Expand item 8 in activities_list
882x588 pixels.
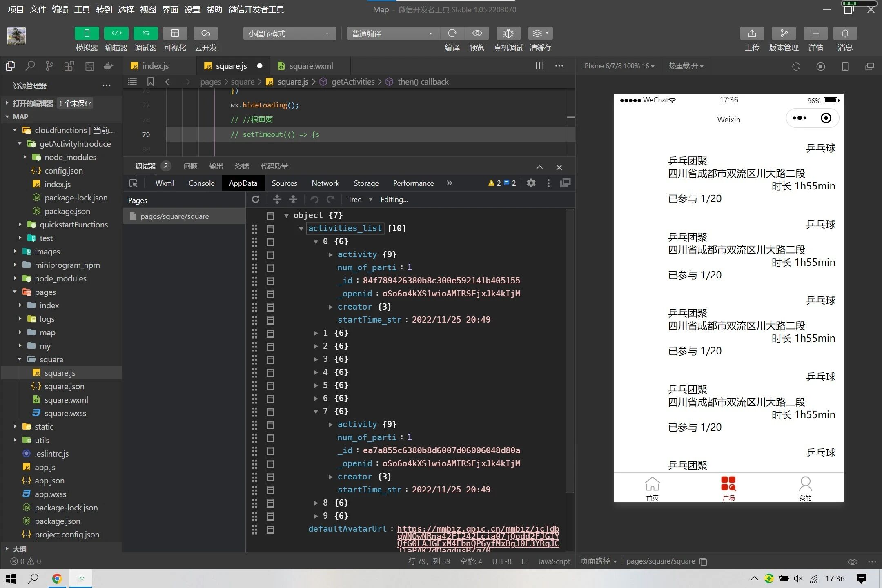click(316, 503)
